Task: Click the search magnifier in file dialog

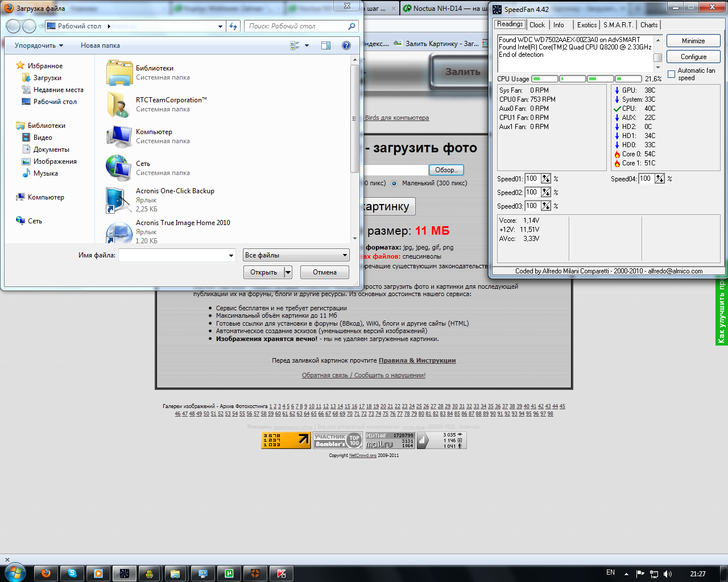Action: coord(351,26)
